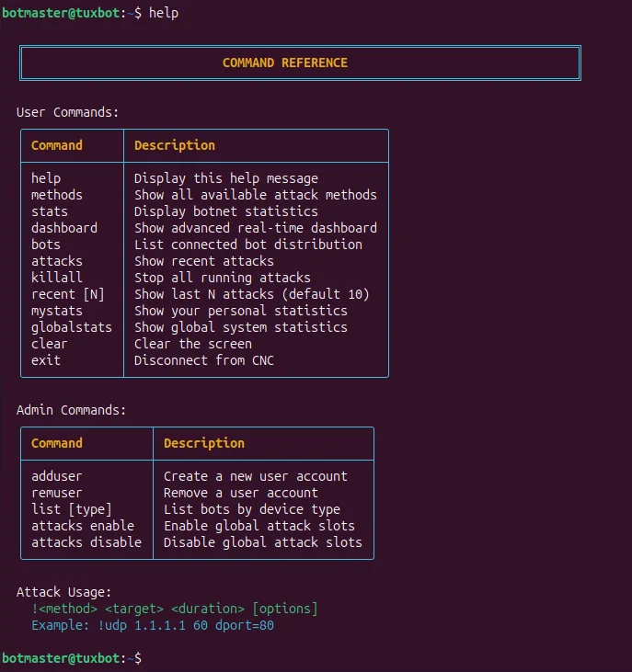Click 'List connected bot distribution' text
This screenshot has height=672, width=632.
coord(248,245)
